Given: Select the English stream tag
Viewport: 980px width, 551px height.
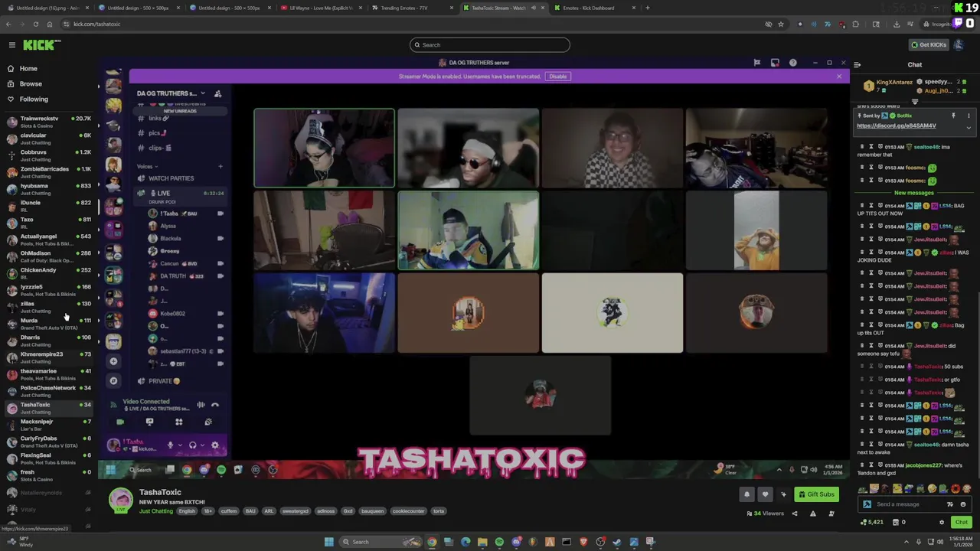Looking at the screenshot, I should [x=187, y=511].
